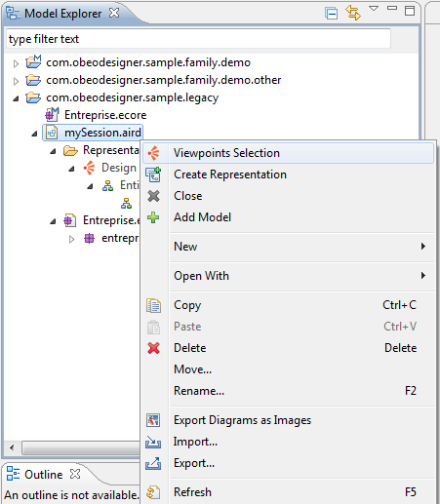Click the type filter text field
Screen dimensions: 440x504
coord(198,39)
